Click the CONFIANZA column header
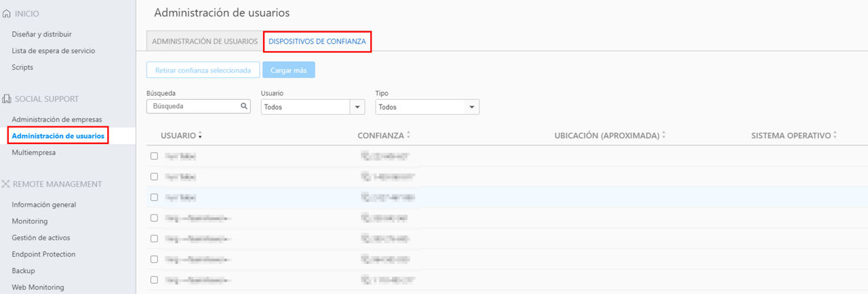 coord(380,136)
